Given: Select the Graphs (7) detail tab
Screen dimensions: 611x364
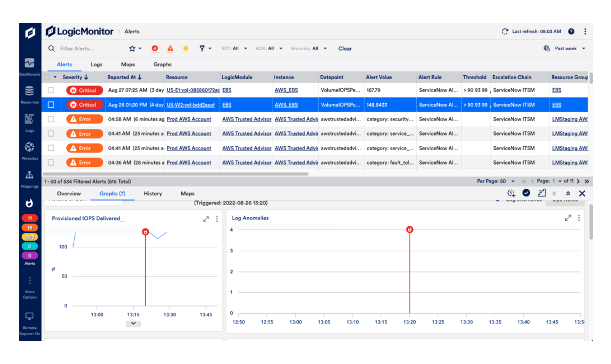Looking at the screenshot, I should coord(112,194).
